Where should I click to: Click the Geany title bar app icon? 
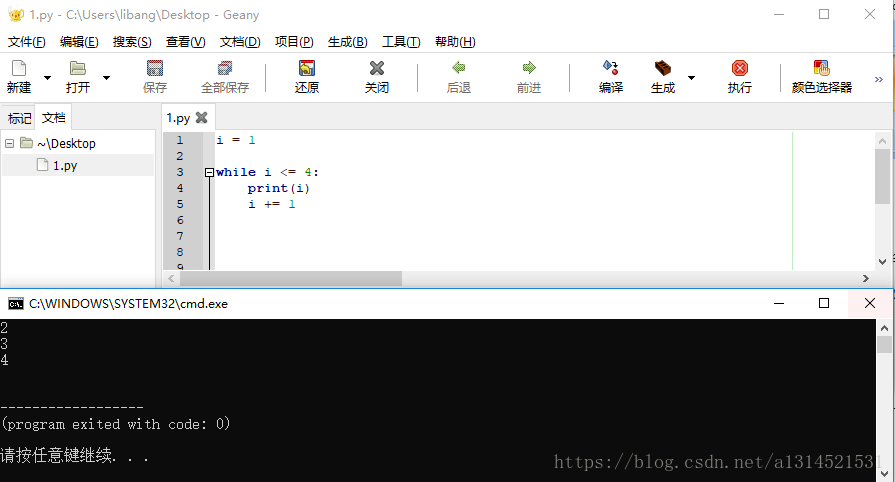click(x=16, y=15)
